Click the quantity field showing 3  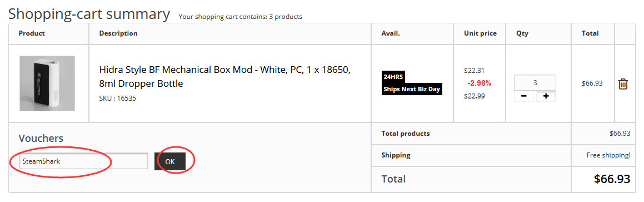[x=535, y=83]
